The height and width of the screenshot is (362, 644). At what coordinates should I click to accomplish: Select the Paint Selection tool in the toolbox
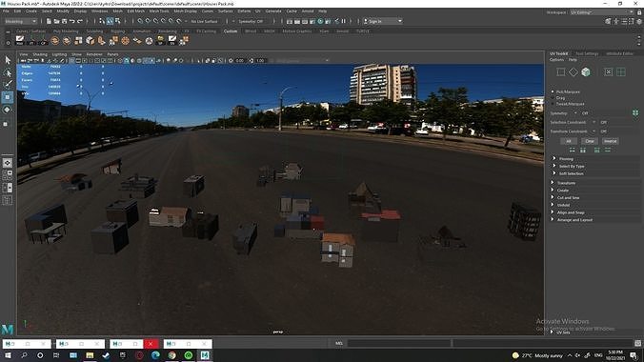pyautogui.click(x=8, y=85)
